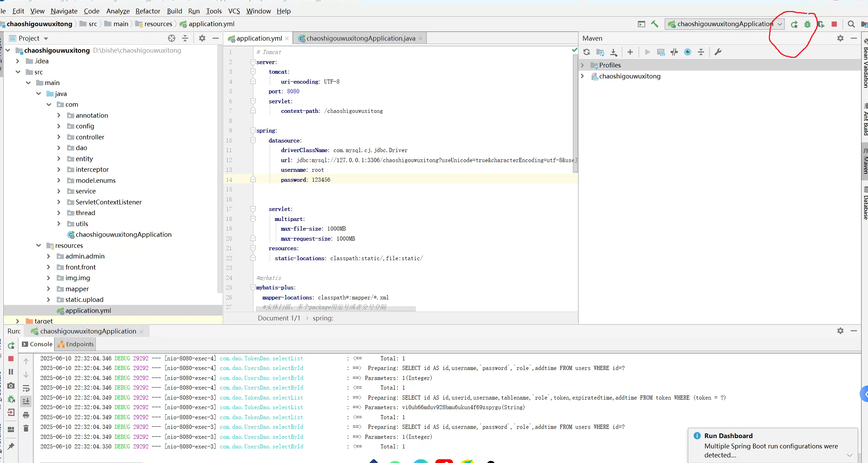Switch to the Endpoints tab
This screenshot has height=463, width=868.
click(76, 344)
